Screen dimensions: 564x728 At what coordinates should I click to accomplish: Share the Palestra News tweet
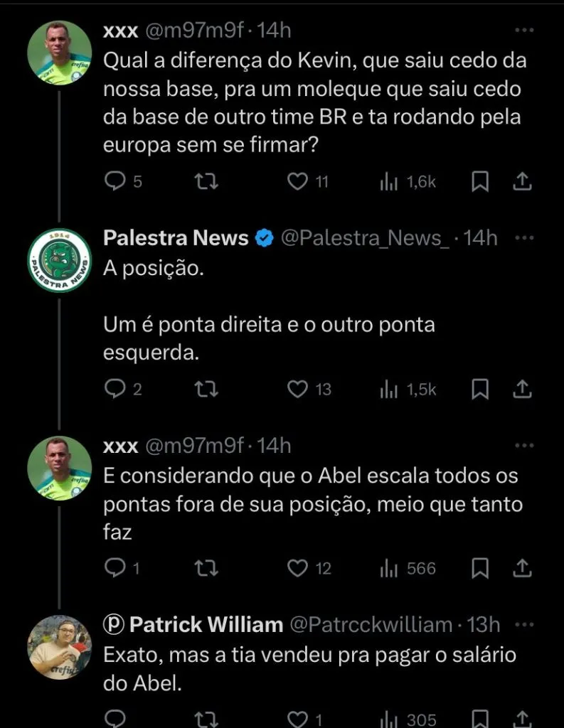pyautogui.click(x=523, y=389)
